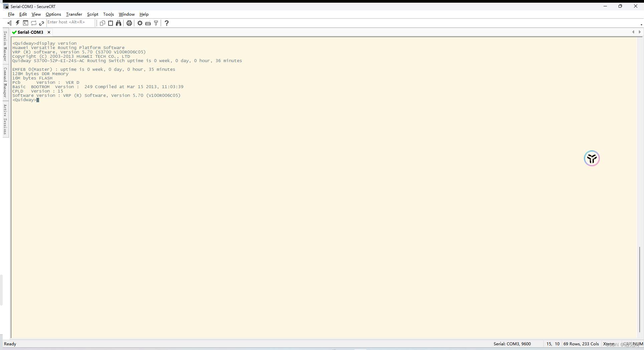Click the '16M bytes FLASH' line

tap(32, 78)
